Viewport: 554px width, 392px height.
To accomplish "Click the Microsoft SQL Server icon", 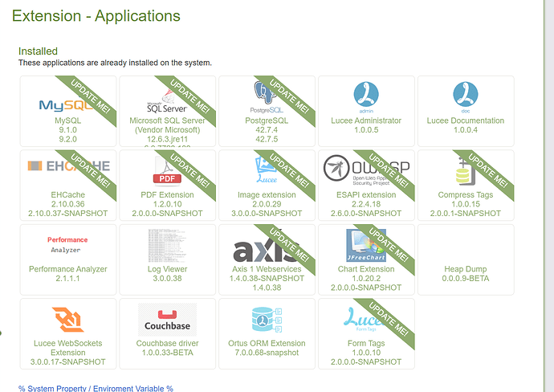I will point(164,100).
